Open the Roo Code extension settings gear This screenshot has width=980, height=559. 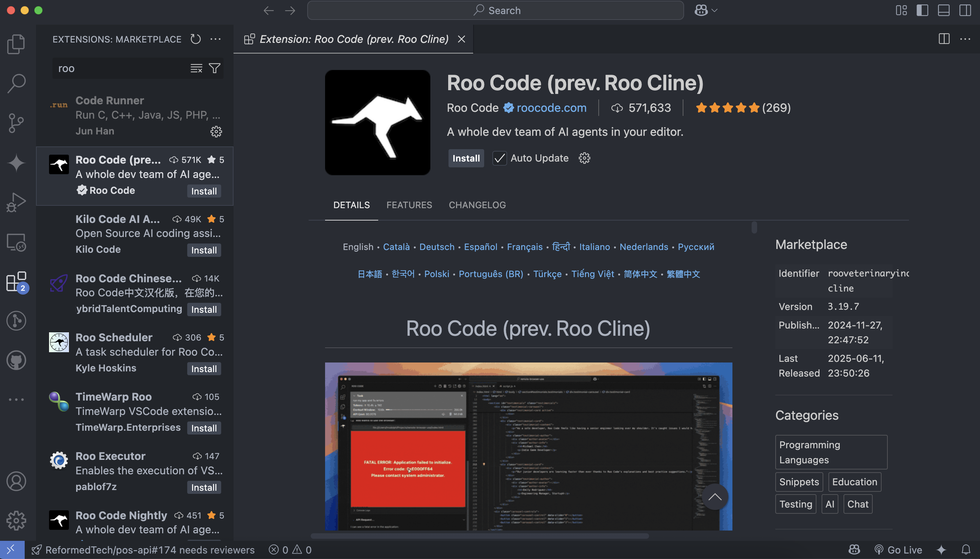click(x=584, y=158)
